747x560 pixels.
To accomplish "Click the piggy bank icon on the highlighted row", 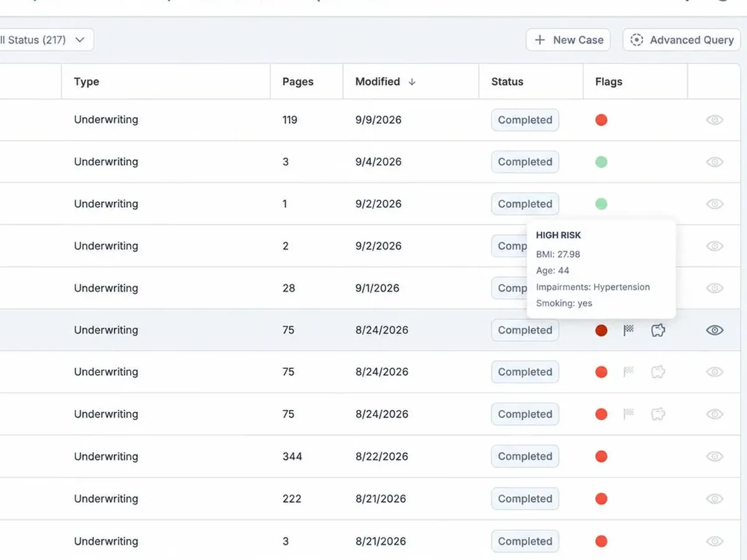I will pyautogui.click(x=658, y=330).
